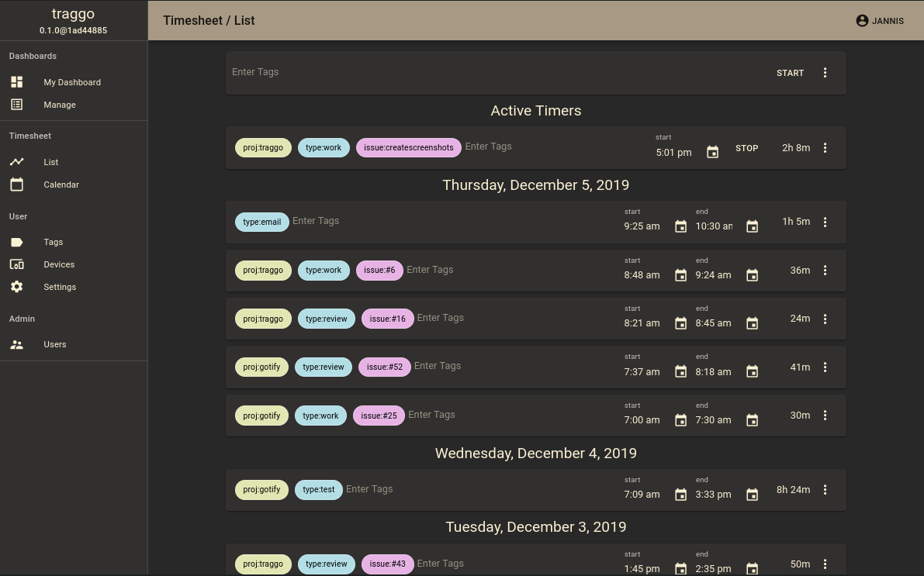This screenshot has height=576, width=924.
Task: Click the Users icon under Admin
Action: [17, 344]
